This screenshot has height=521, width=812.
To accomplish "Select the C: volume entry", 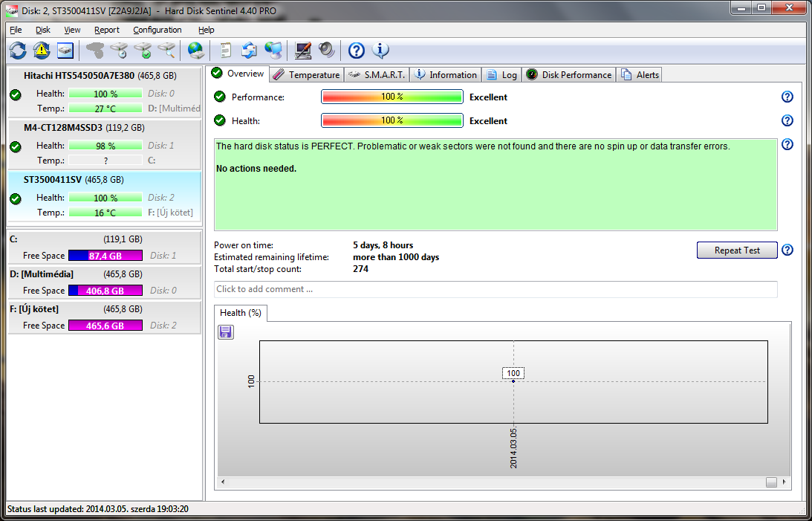I will (105, 247).
